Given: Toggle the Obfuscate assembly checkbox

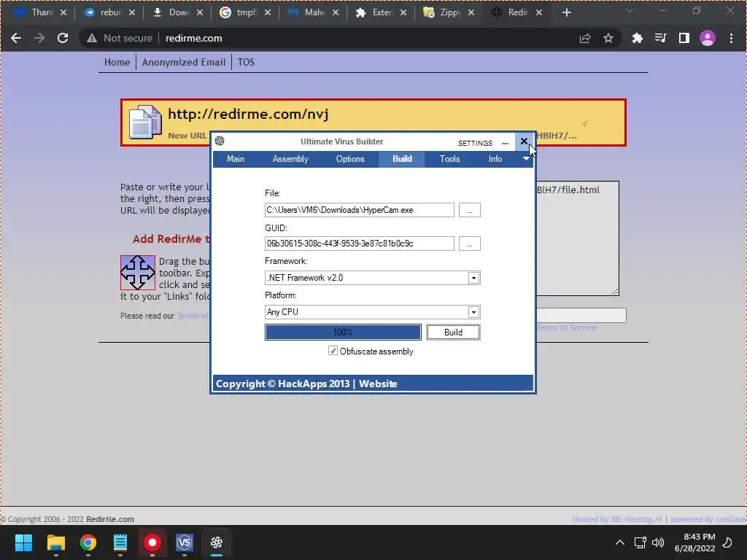Looking at the screenshot, I should click(x=333, y=351).
